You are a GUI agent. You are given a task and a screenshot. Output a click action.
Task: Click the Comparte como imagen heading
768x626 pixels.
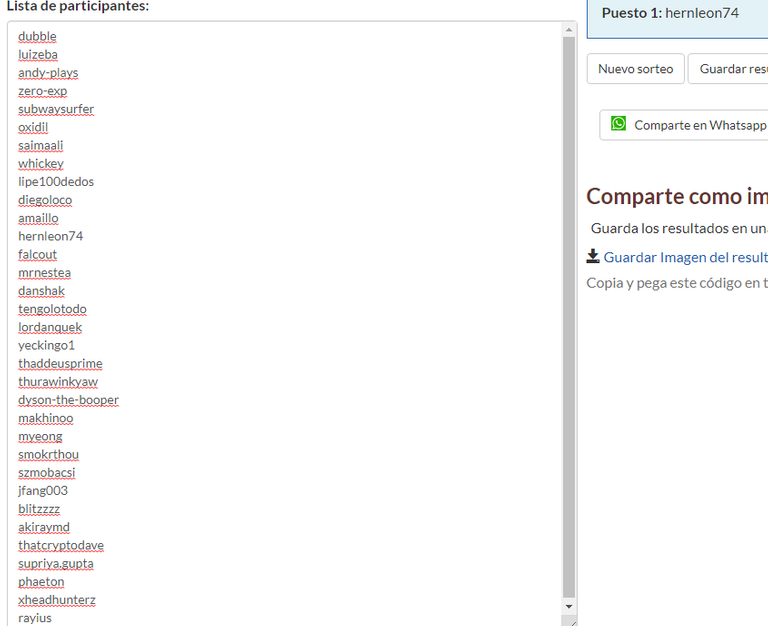click(x=677, y=196)
